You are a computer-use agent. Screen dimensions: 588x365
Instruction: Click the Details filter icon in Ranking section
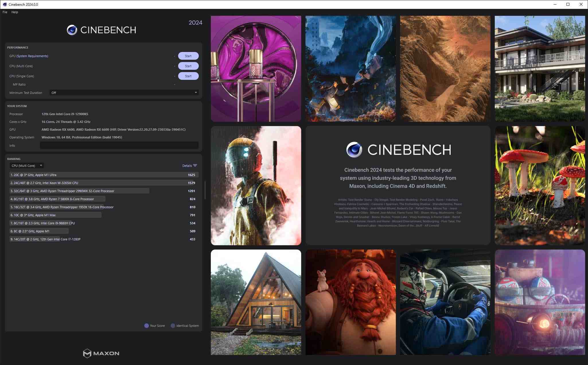coord(195,165)
